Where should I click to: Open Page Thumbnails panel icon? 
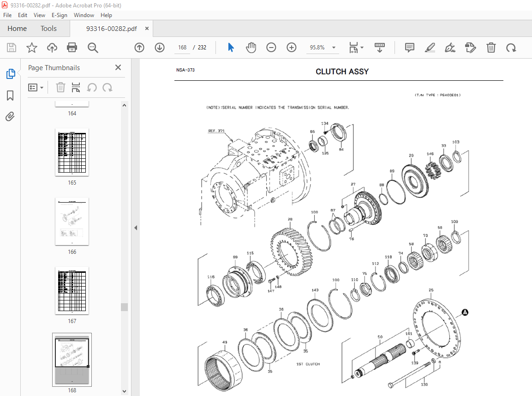coord(11,74)
